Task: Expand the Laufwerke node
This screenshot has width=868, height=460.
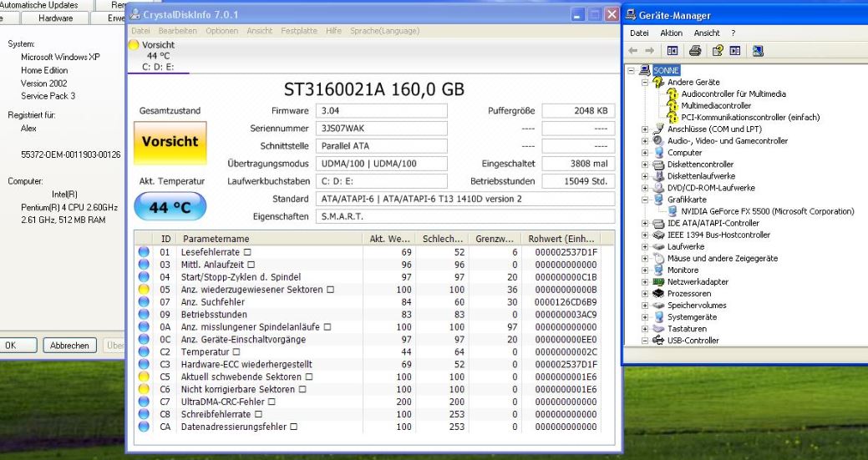Action: point(645,246)
